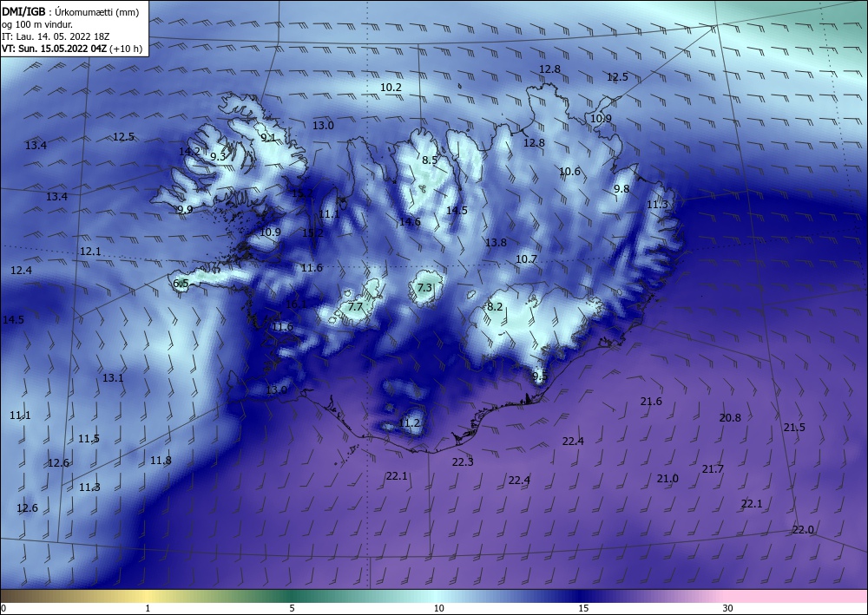Click the 16.1 value on the map
The height and width of the screenshot is (615, 868).
tap(296, 304)
